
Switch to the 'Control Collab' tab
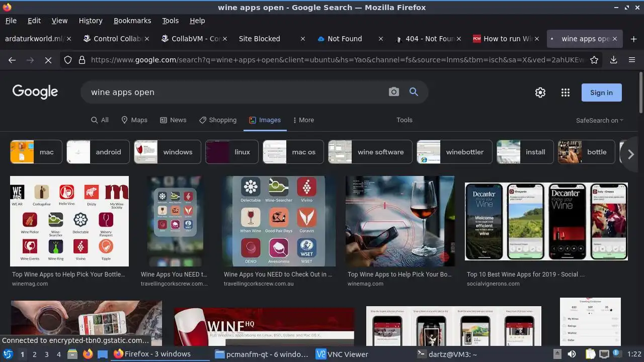[115, 39]
